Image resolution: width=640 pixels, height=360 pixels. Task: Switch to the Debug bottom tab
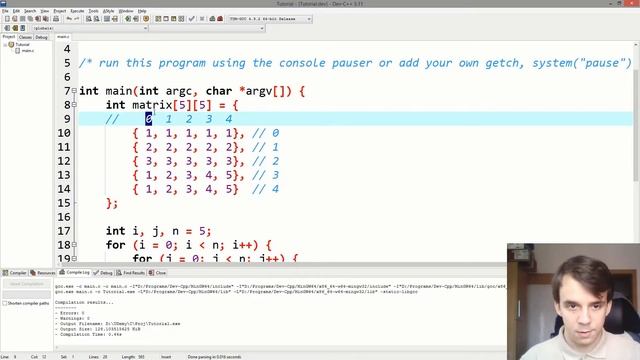tap(103, 273)
